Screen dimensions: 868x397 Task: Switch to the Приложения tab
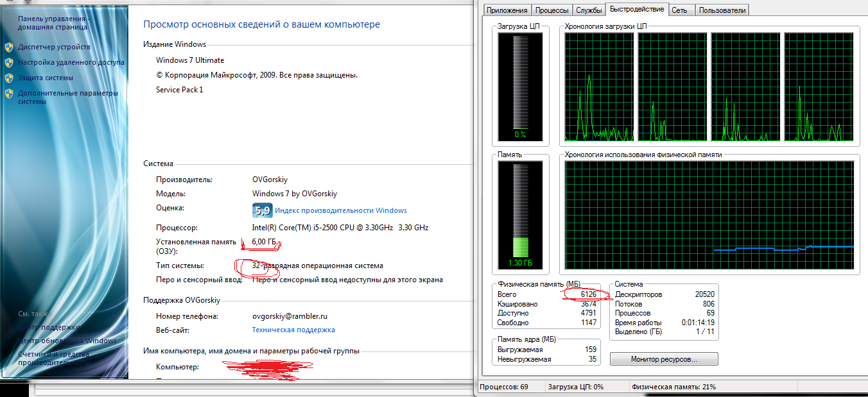click(507, 10)
